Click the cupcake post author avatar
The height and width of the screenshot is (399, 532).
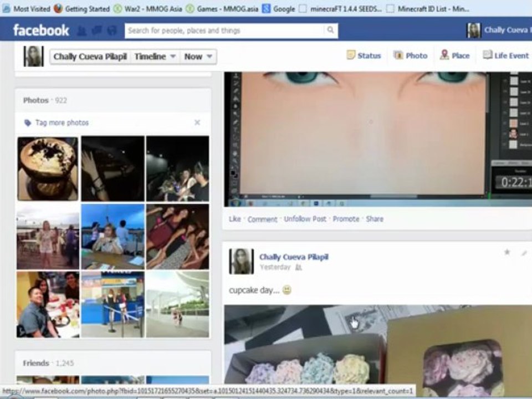[x=241, y=261]
